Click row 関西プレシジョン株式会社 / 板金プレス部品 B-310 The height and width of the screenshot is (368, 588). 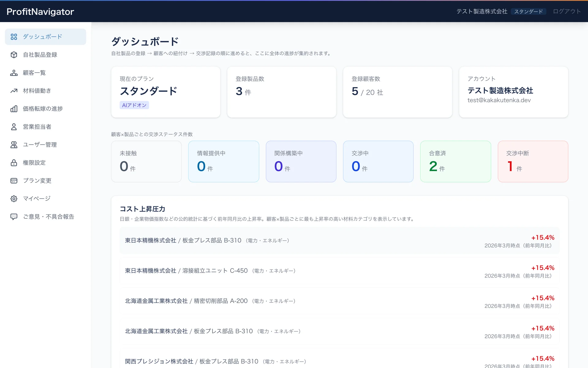click(340, 358)
